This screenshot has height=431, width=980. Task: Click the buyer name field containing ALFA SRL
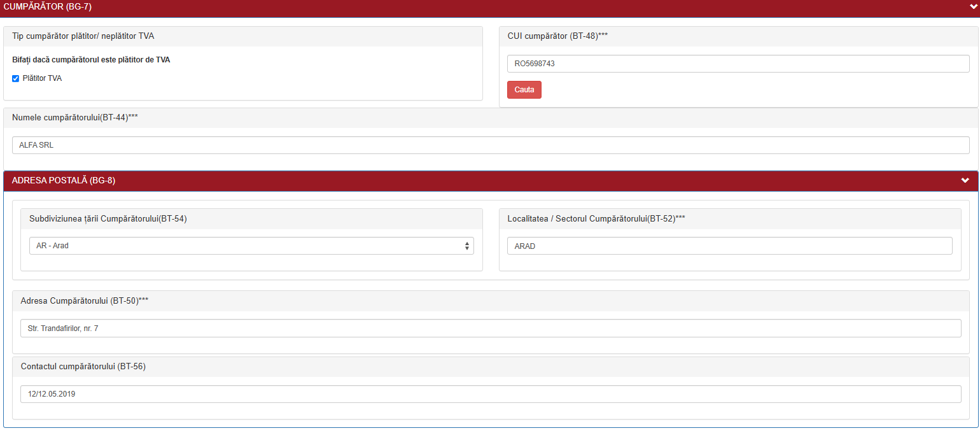click(490, 145)
